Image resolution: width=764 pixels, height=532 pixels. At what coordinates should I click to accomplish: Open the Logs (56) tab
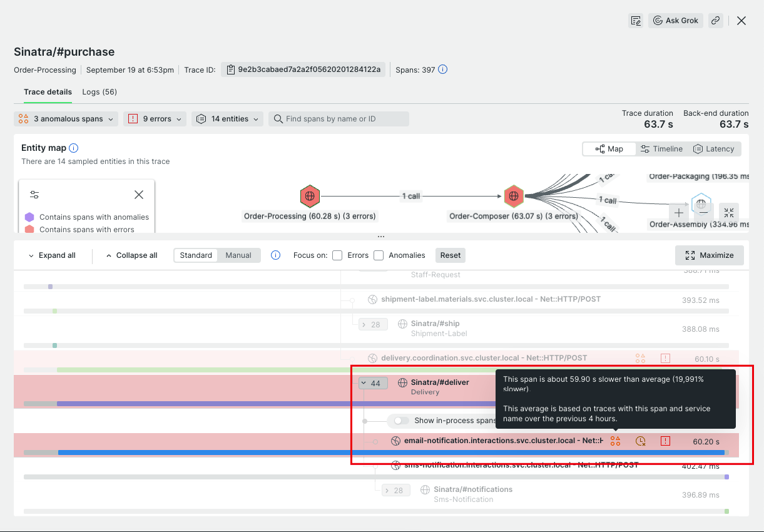pos(99,92)
